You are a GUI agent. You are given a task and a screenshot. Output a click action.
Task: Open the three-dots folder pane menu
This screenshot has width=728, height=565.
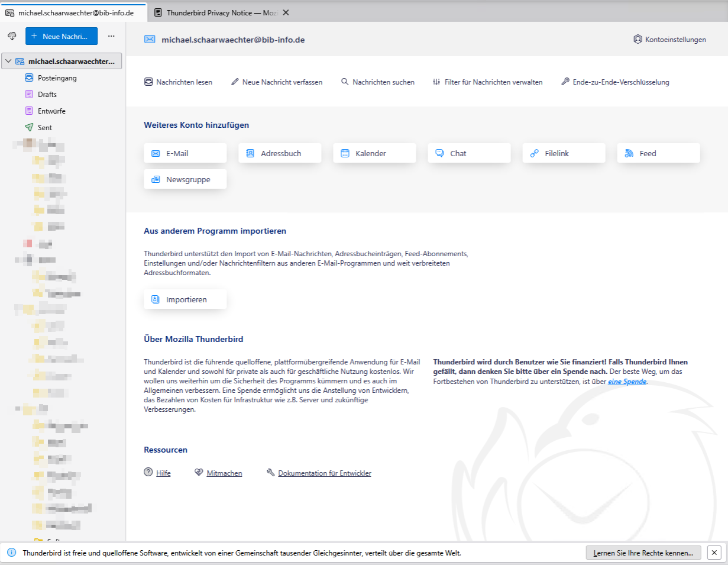point(111,36)
